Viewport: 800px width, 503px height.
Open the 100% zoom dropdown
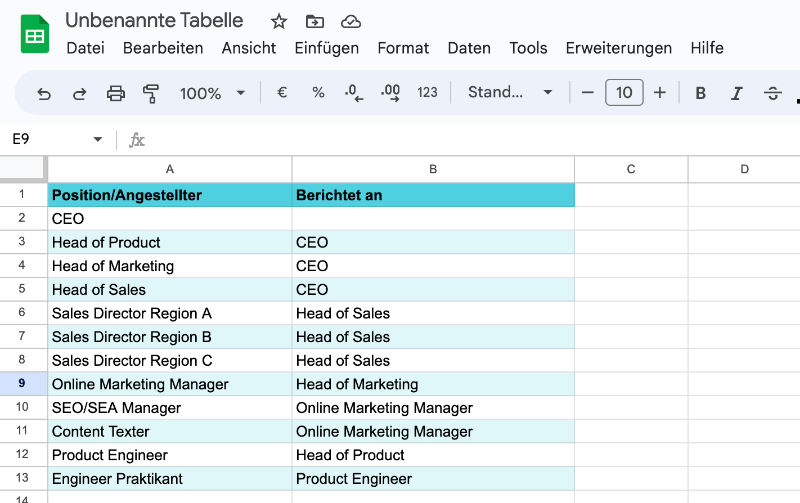tap(212, 93)
